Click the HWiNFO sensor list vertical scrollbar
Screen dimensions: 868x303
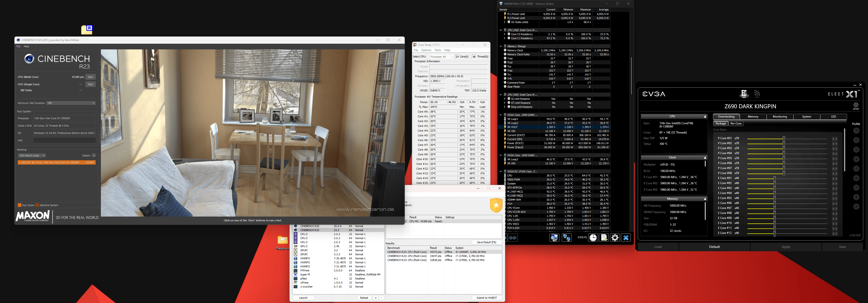pyautogui.click(x=631, y=76)
